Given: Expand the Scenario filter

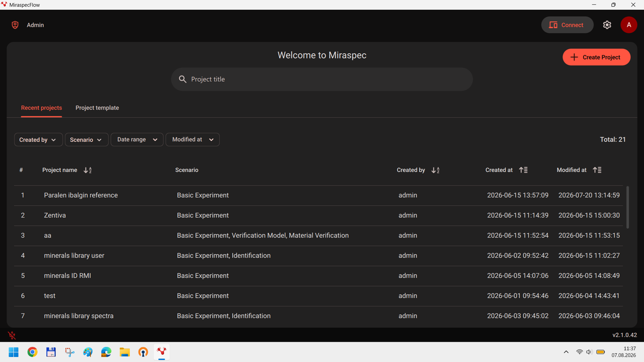Looking at the screenshot, I should click(86, 140).
